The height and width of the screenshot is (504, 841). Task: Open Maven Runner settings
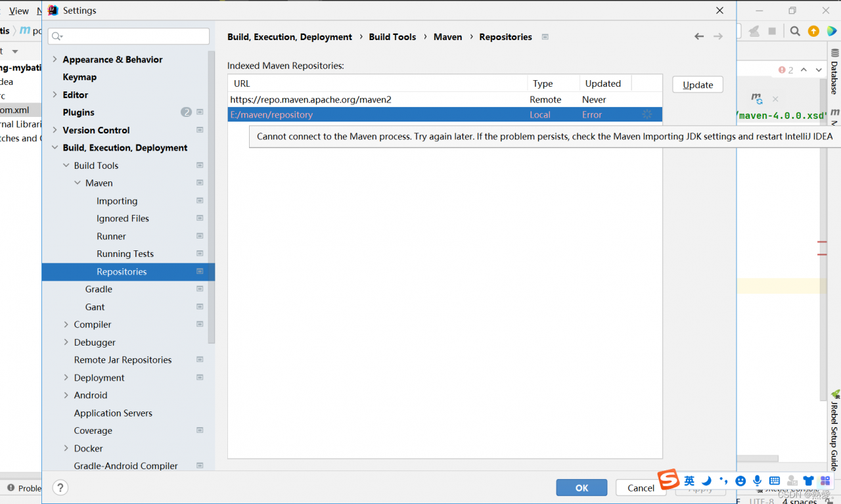pos(111,236)
